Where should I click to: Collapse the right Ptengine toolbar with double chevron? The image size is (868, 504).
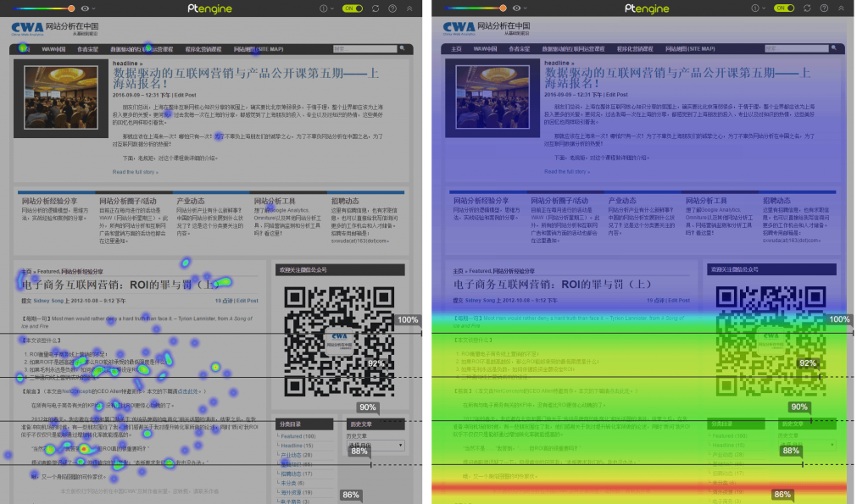click(x=841, y=8)
